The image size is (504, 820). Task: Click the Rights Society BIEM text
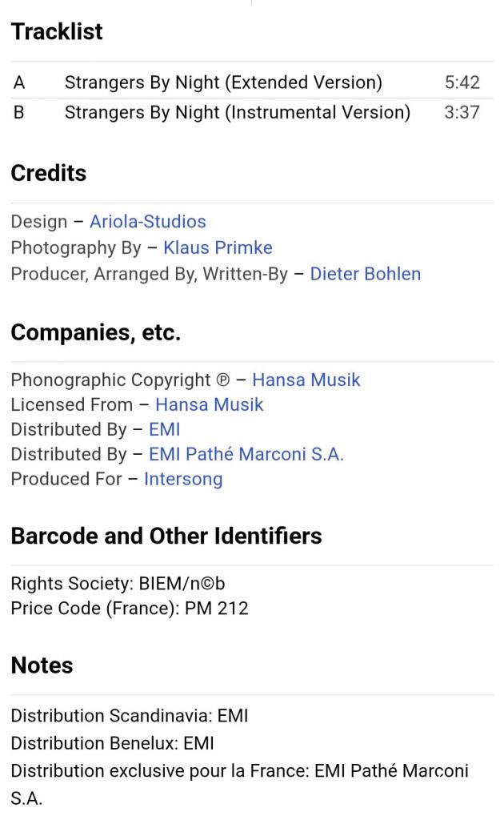point(118,584)
